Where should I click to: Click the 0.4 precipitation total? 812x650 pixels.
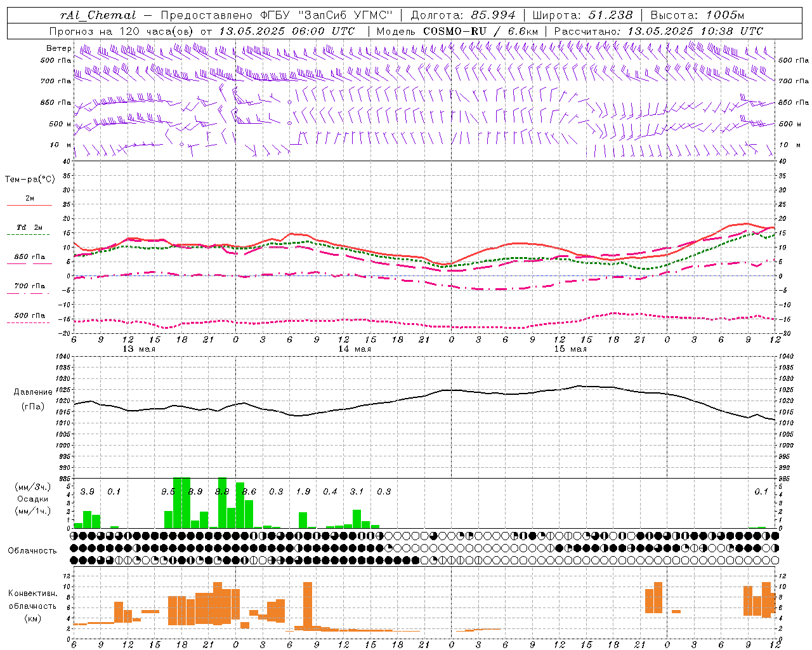pyautogui.click(x=330, y=491)
